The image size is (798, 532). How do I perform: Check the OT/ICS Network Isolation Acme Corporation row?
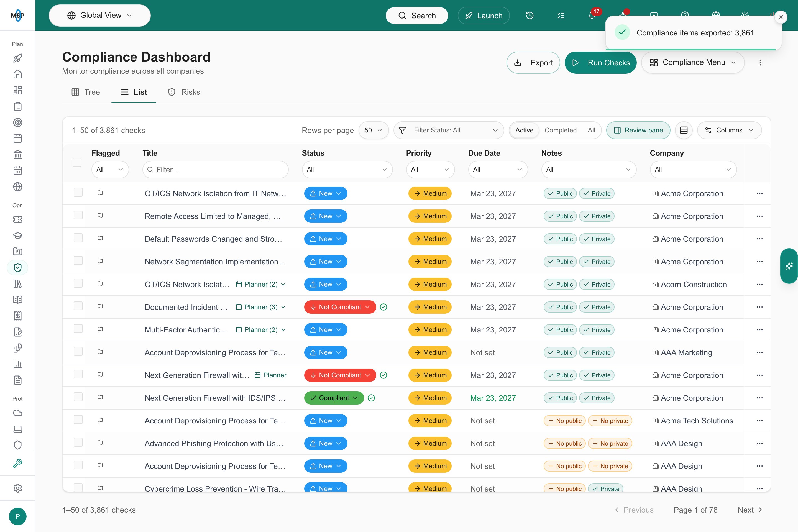(x=78, y=193)
